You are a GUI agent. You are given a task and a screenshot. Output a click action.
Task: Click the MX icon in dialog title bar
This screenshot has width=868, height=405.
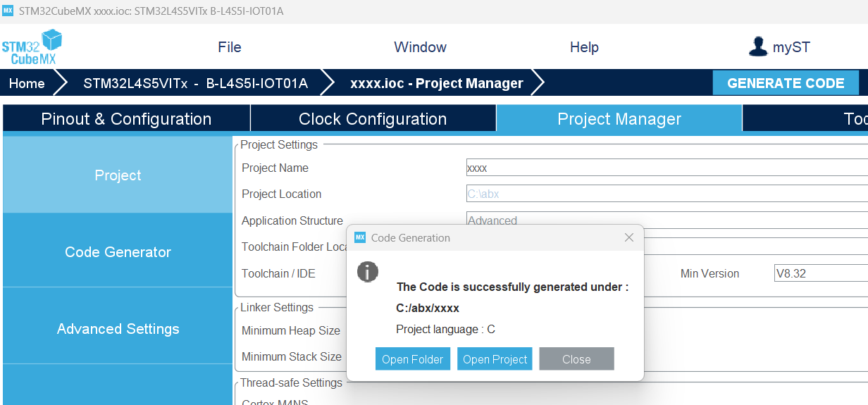[x=360, y=237]
